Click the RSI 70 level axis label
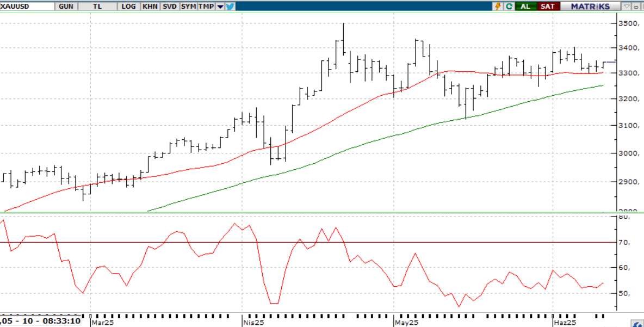The height and width of the screenshot is (327, 644). point(625,242)
